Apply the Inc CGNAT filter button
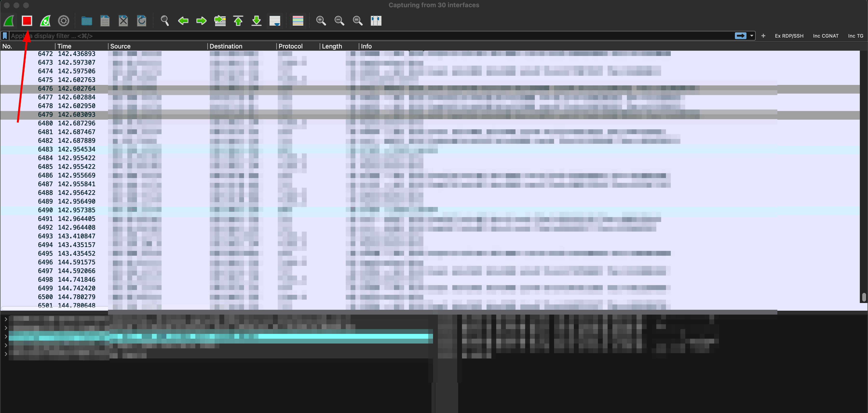The image size is (868, 413). click(825, 36)
